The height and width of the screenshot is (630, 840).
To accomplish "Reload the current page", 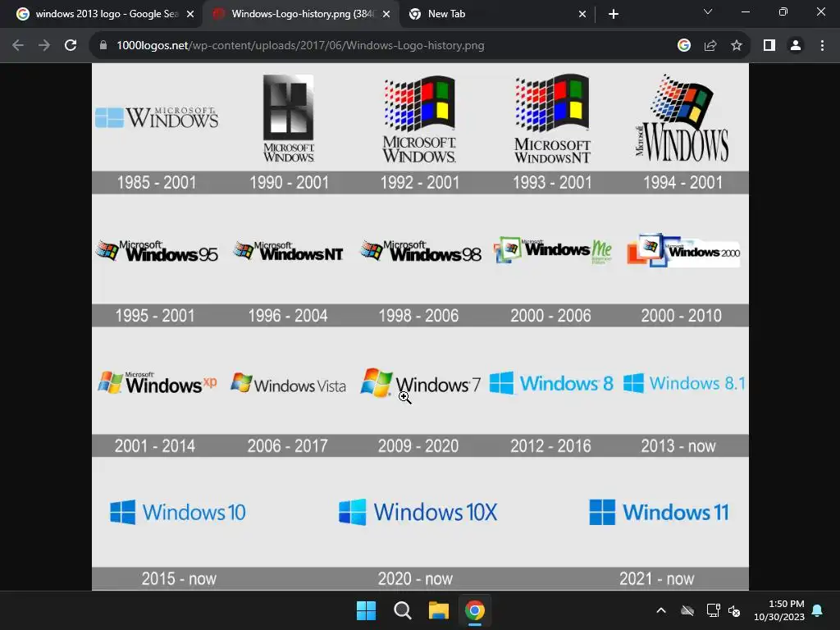I will coord(71,46).
